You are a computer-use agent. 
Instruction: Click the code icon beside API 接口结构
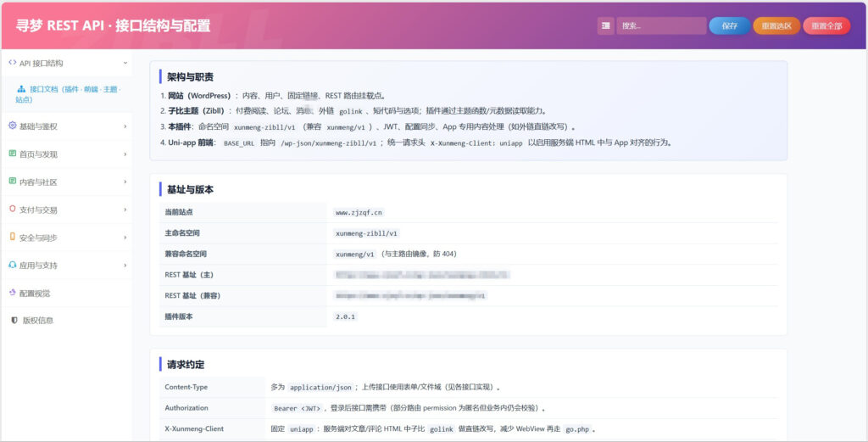(12, 63)
